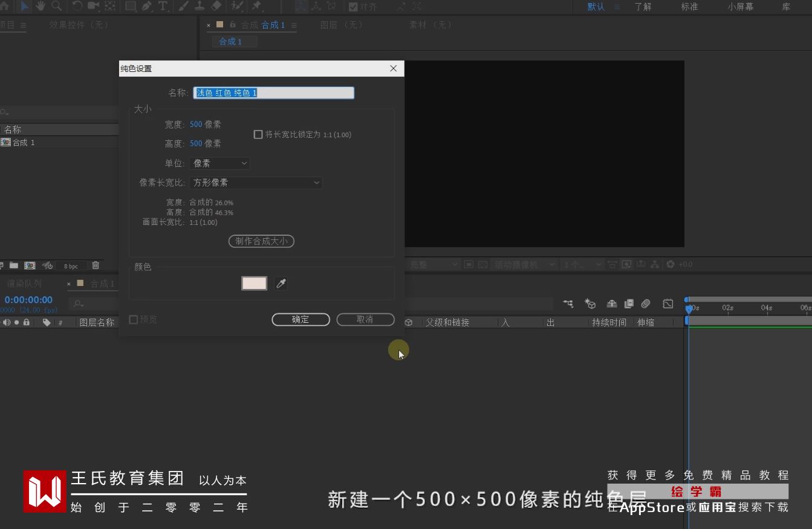Click the 宽度 500 width value
Screen dimensions: 812x529
pos(196,125)
